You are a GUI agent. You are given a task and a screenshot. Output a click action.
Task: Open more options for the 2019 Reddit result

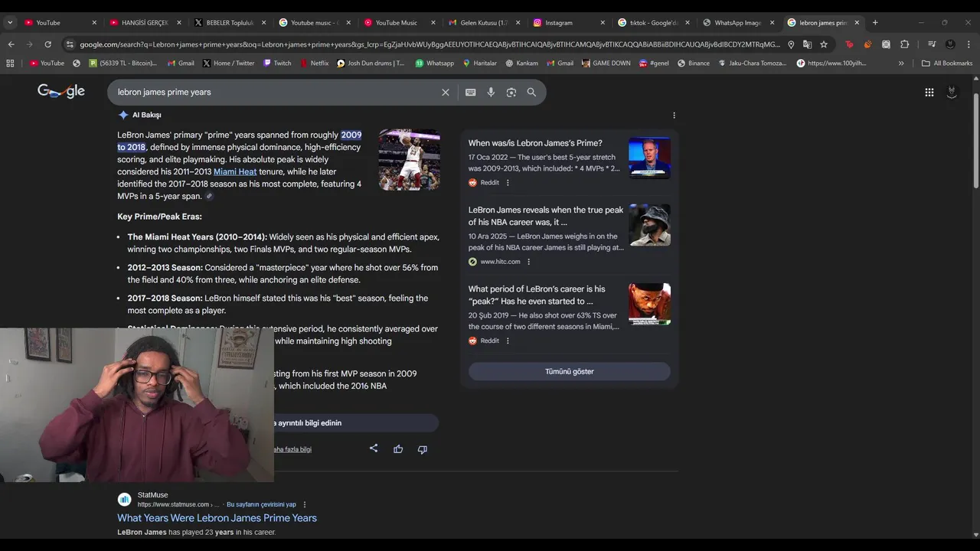(508, 341)
